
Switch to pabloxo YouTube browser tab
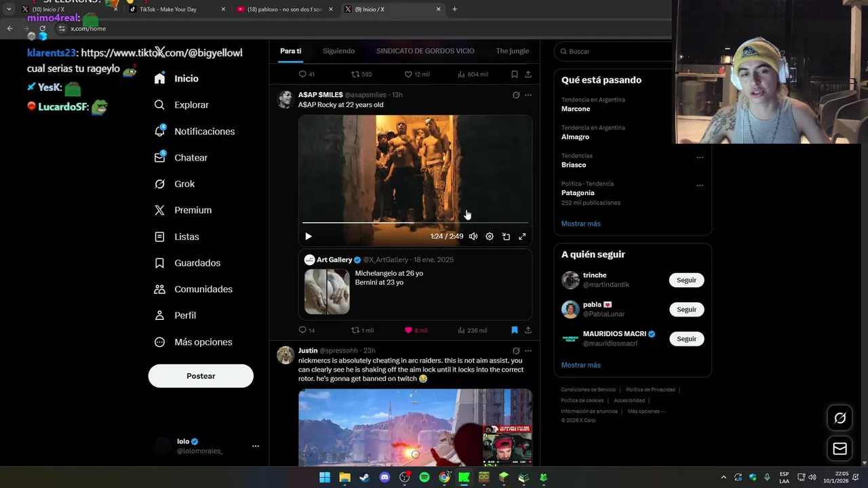285,9
